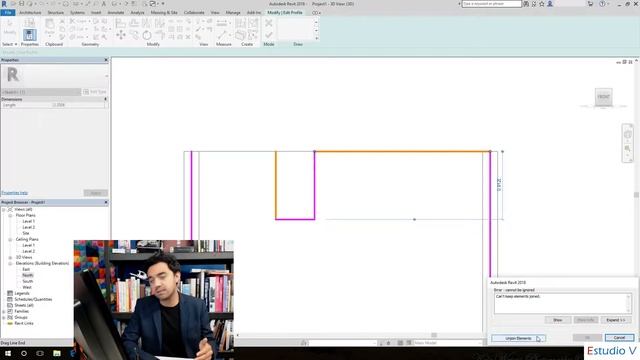640x360 pixels.
Task: Collapse the Ceiling Plans node
Action: point(10,240)
